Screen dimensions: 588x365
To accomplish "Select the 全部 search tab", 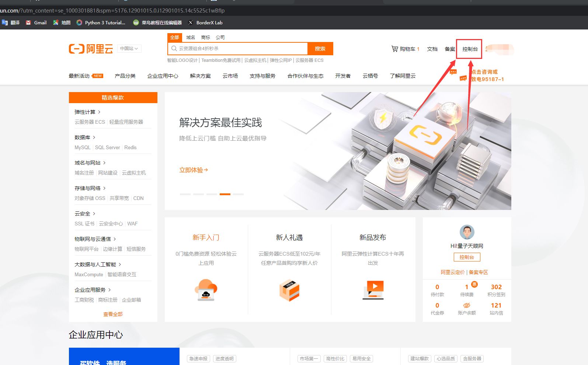I will pyautogui.click(x=174, y=38).
